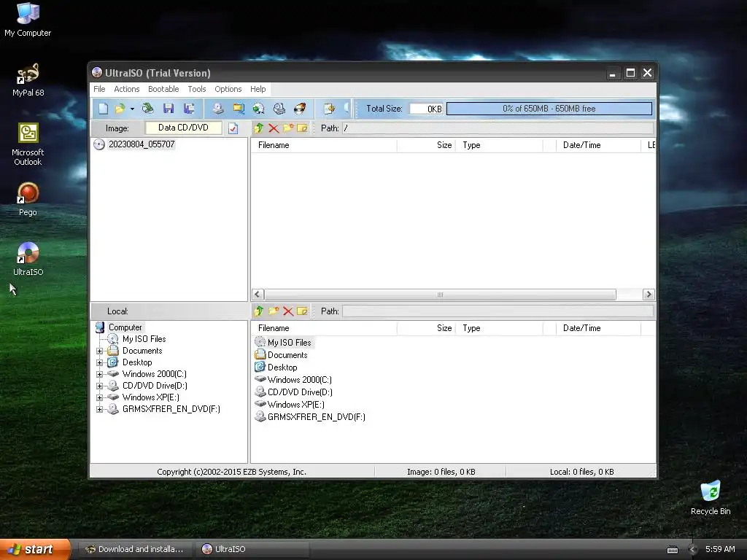The height and width of the screenshot is (560, 747).
Task: Click the Total Size 0KB field
Action: (426, 109)
